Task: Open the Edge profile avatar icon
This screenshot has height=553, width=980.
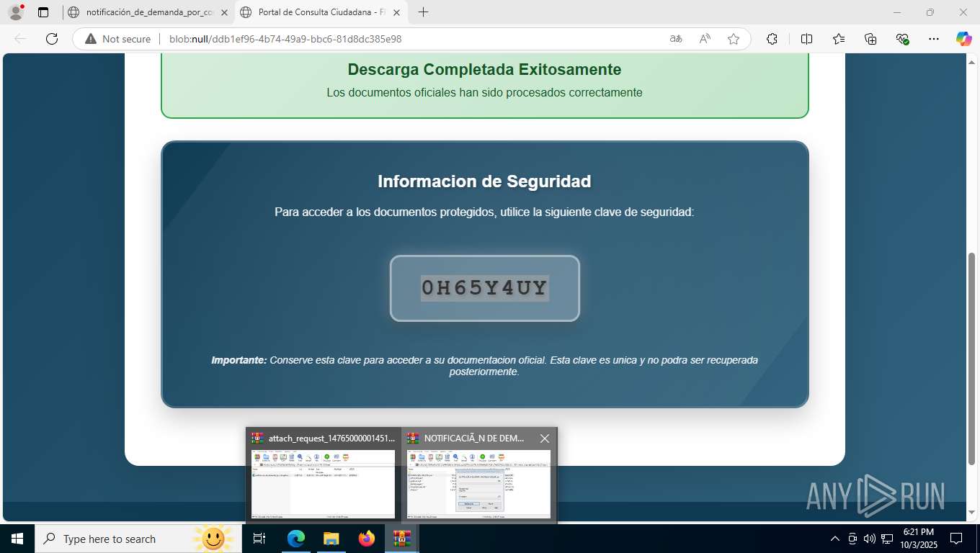Action: click(16, 12)
